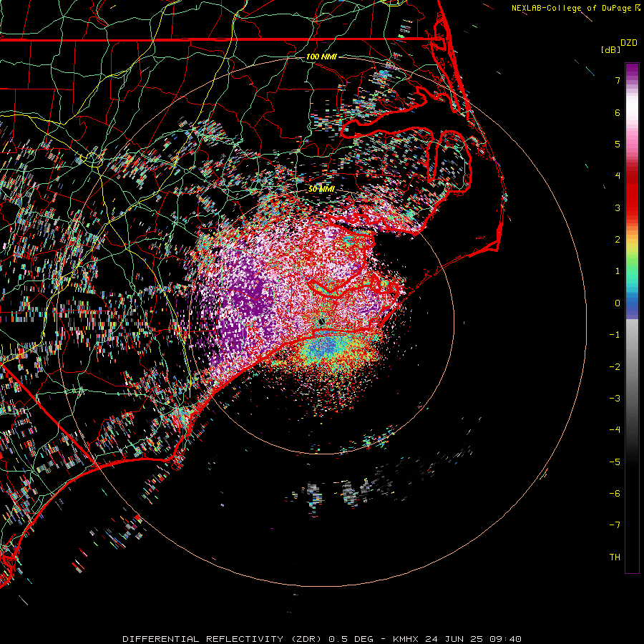Click the 100 NMI range ring label

(x=321, y=57)
